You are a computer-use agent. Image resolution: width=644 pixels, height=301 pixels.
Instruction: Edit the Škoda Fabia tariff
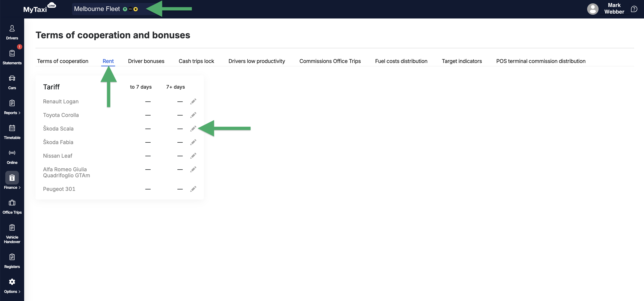193,142
